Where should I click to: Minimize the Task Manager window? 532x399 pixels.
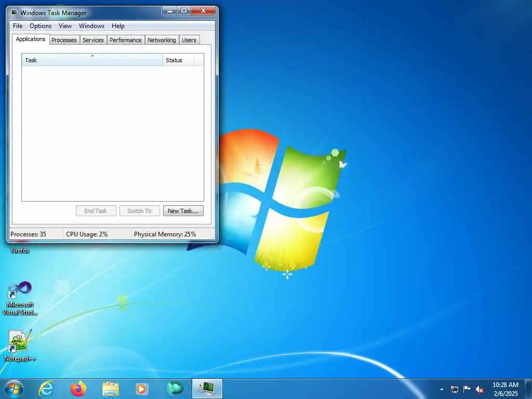(x=170, y=10)
